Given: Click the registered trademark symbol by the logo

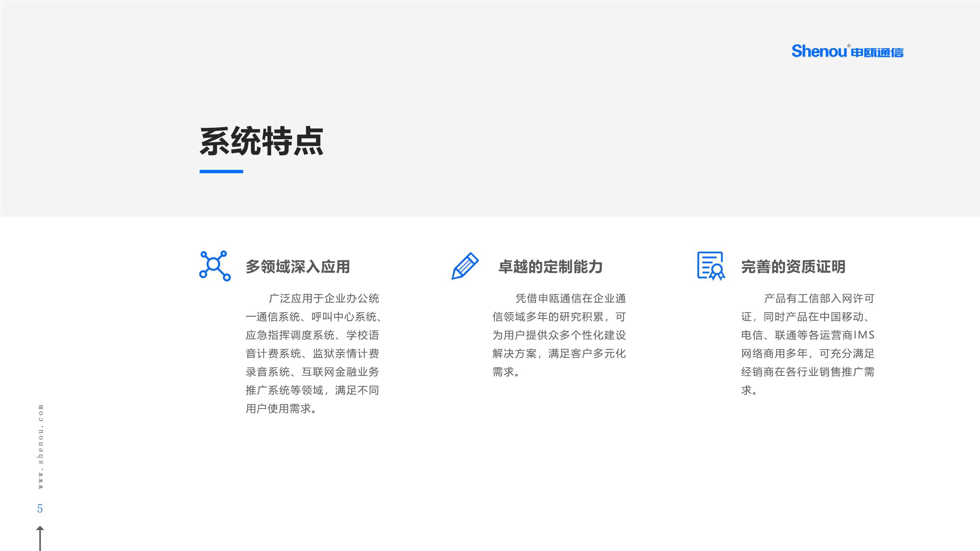Looking at the screenshot, I should tap(849, 46).
